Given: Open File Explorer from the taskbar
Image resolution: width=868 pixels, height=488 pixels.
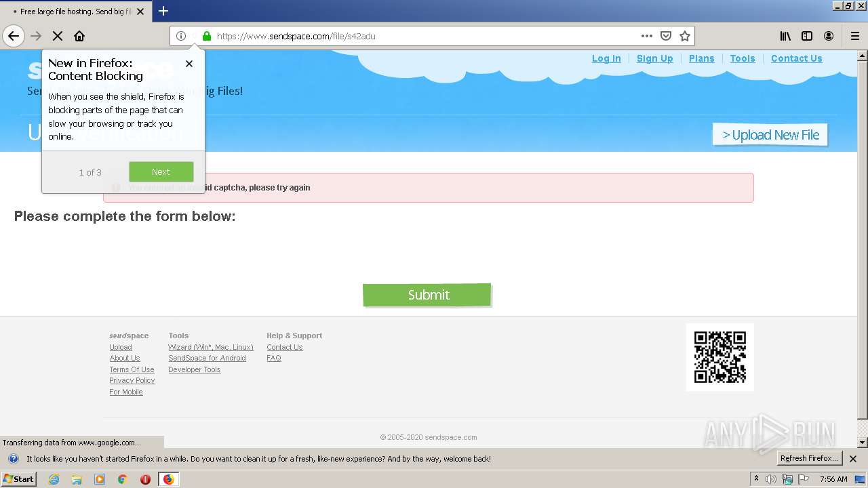Looking at the screenshot, I should tap(77, 479).
